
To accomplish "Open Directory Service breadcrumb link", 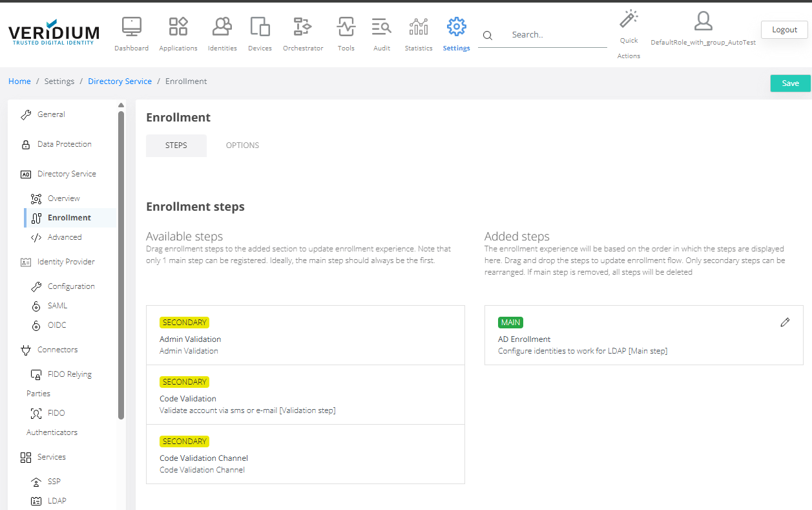I will 120,81.
